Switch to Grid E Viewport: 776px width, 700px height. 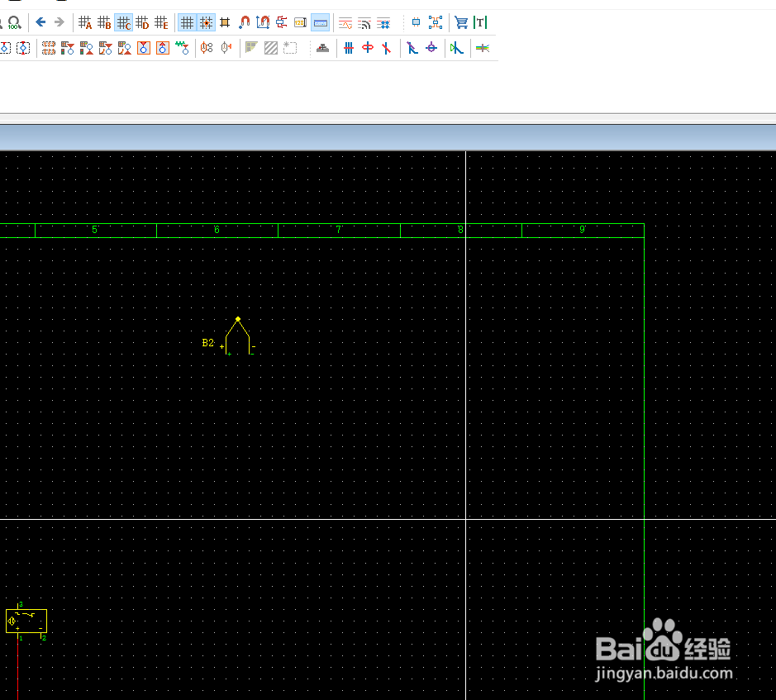[x=162, y=22]
